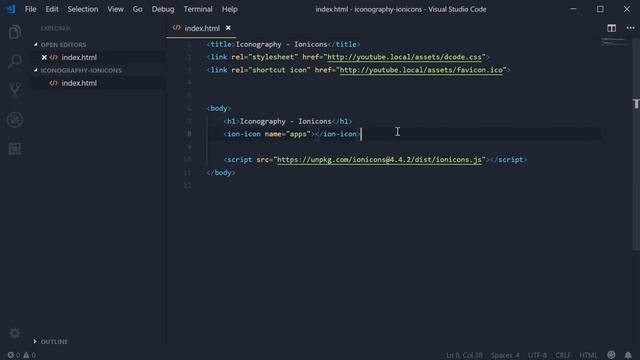Open the Selection menu

point(83,9)
